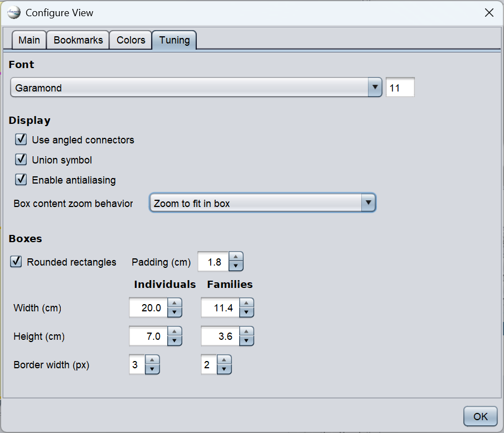
Task: Increase Individuals width using up arrow
Action: coord(175,303)
